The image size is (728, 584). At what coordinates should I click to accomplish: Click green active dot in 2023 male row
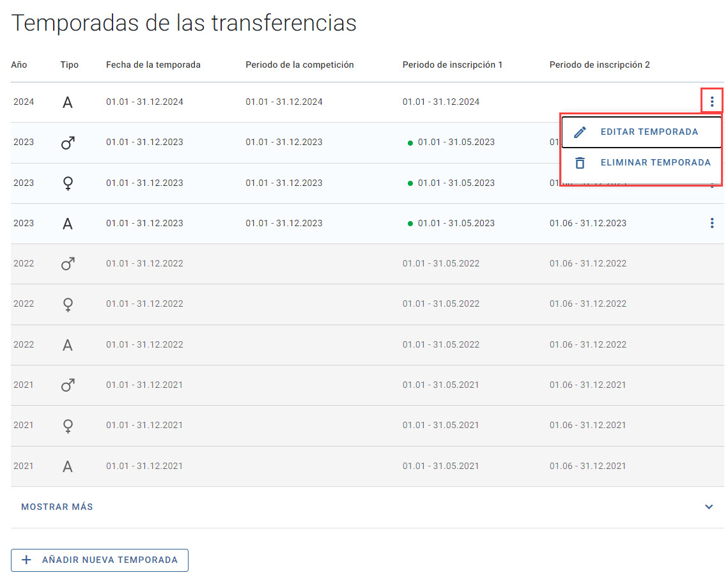click(x=410, y=143)
